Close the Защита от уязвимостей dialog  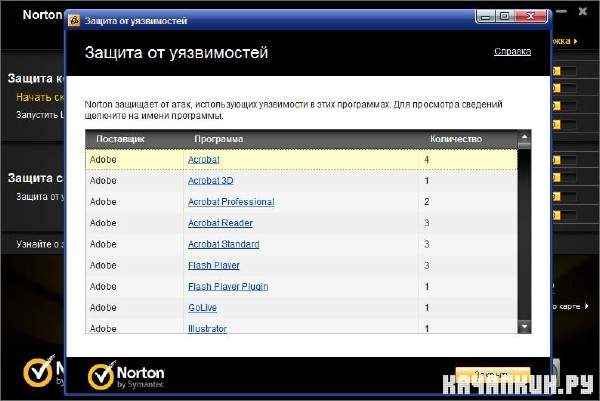531,16
